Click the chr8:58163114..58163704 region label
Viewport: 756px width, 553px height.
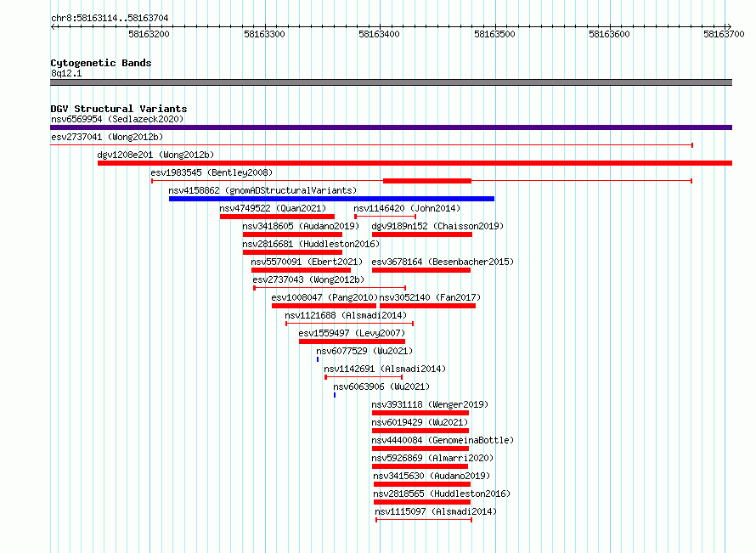[110, 19]
